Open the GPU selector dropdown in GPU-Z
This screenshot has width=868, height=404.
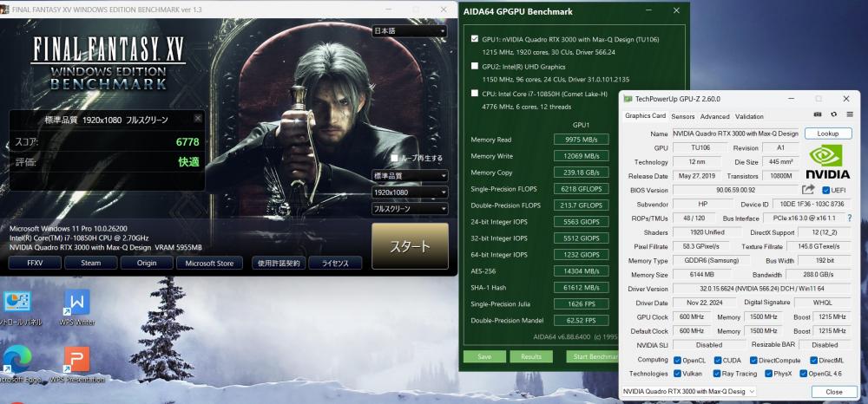tap(688, 391)
